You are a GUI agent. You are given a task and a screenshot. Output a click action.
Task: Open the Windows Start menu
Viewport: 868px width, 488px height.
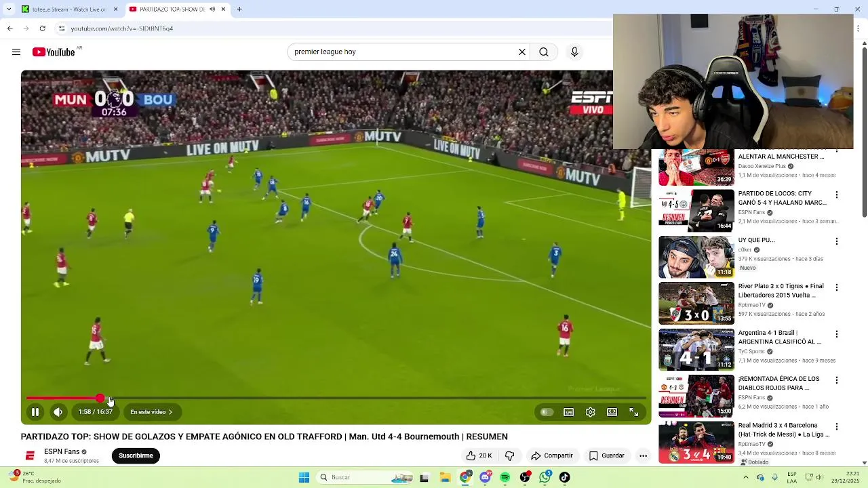304,478
